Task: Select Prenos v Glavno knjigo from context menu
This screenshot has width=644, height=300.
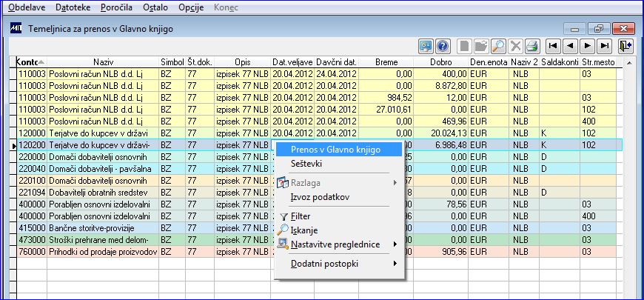Action: (338, 150)
